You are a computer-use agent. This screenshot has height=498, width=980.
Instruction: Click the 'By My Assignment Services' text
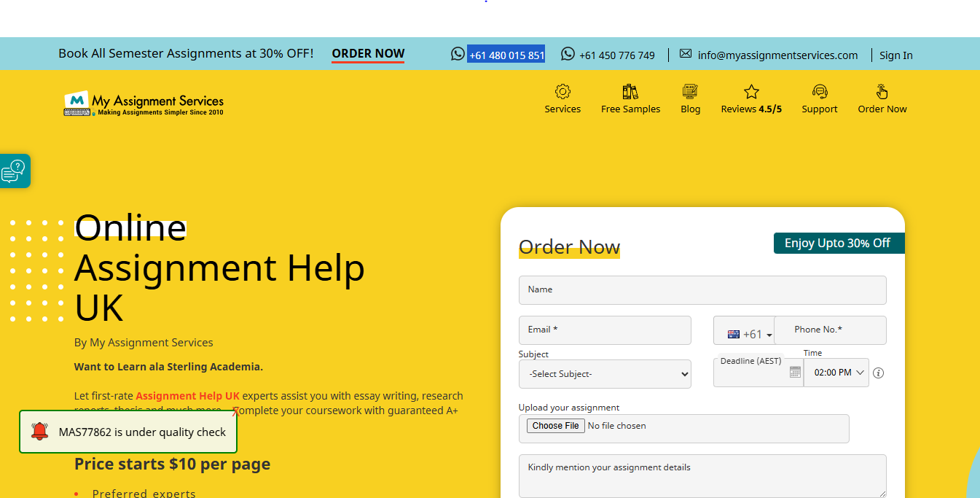144,343
